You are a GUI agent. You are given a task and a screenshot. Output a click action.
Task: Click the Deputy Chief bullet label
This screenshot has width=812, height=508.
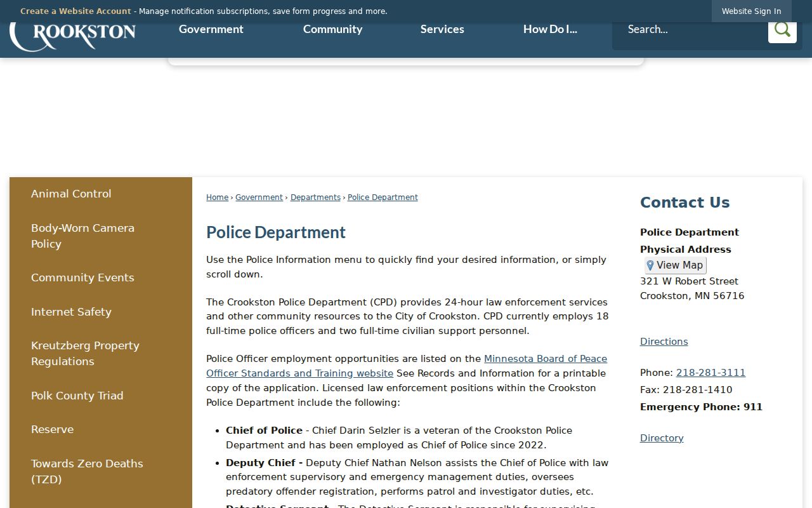coord(264,463)
